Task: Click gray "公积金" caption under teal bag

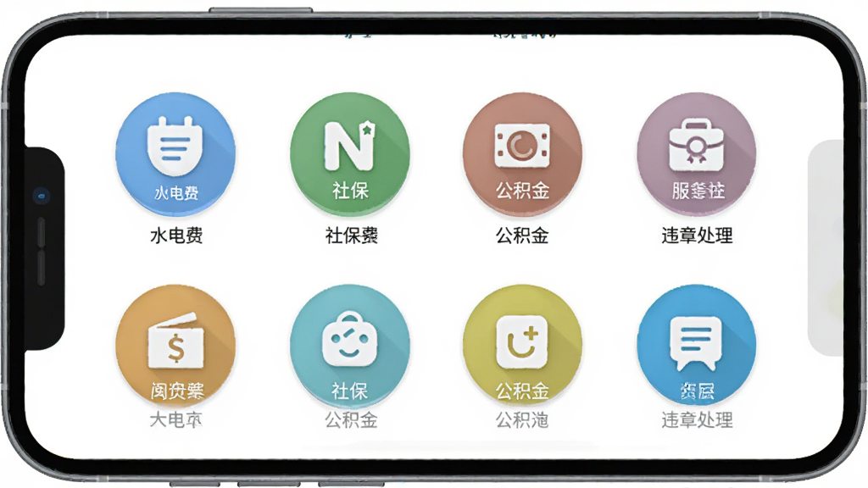Action: click(x=352, y=420)
